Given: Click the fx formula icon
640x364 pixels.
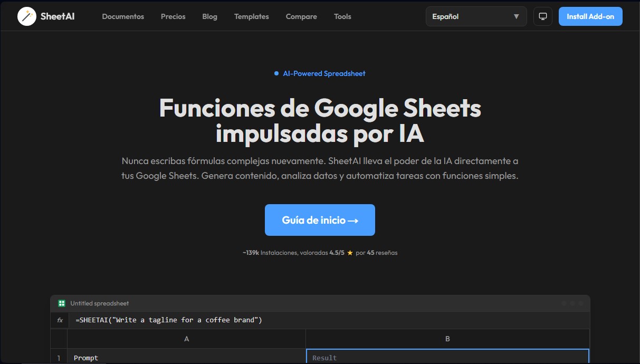Looking at the screenshot, I should pyautogui.click(x=60, y=320).
